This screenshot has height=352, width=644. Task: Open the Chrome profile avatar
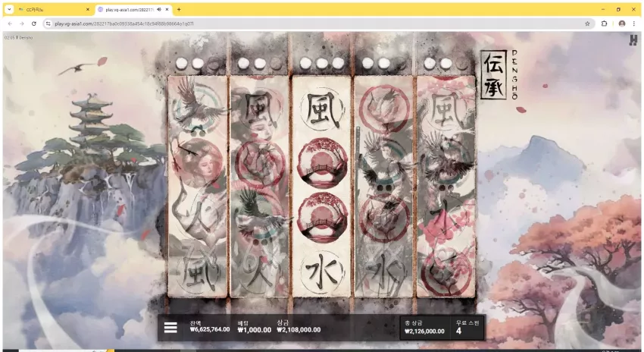622,24
